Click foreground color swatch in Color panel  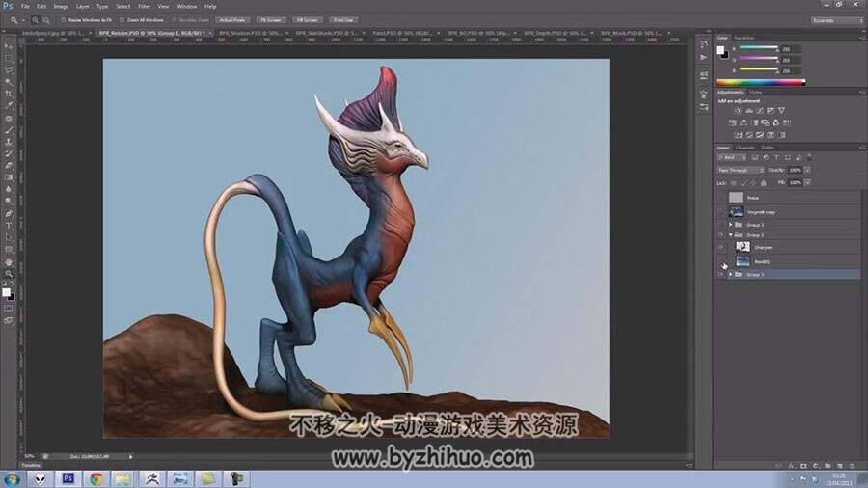point(719,50)
